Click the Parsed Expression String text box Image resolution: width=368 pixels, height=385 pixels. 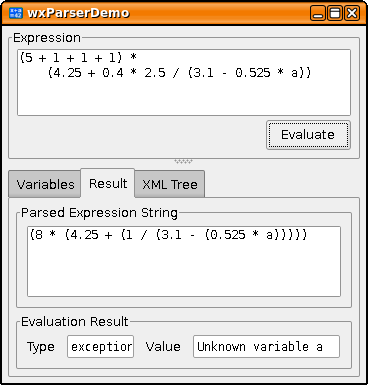click(184, 261)
